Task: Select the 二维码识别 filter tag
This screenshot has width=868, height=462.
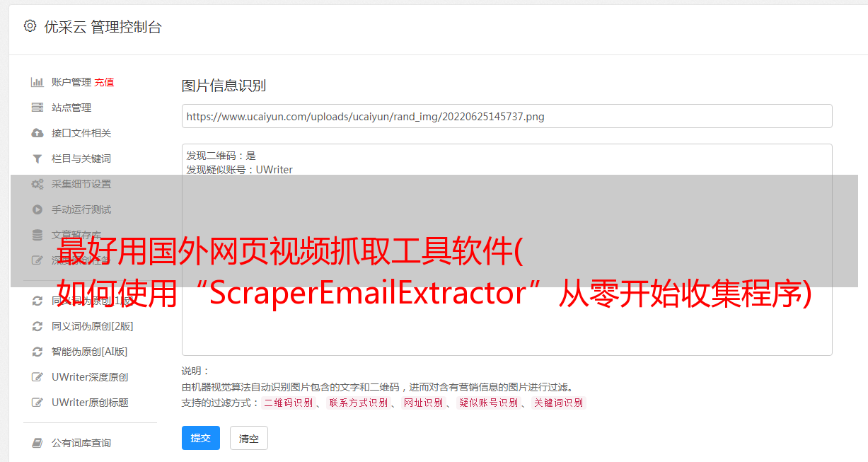Action: 288,403
